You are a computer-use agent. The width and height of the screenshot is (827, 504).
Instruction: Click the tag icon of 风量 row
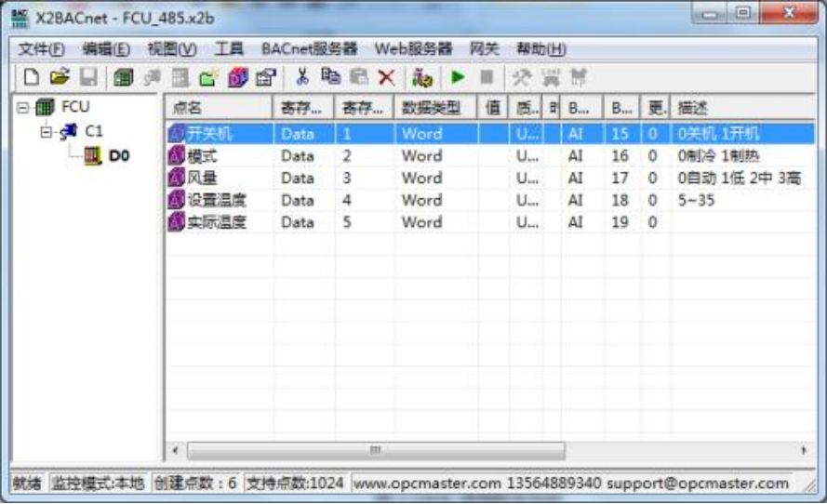click(x=176, y=178)
